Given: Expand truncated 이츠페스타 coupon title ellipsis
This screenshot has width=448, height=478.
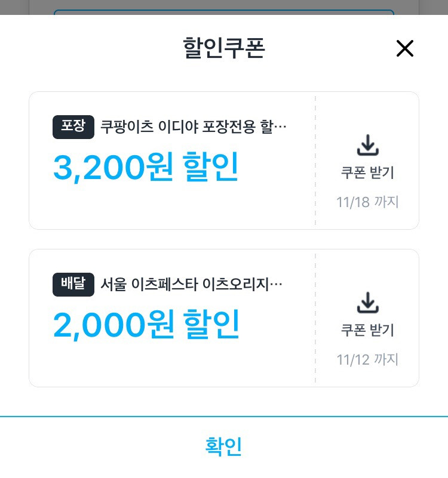Looking at the screenshot, I should pyautogui.click(x=276, y=285).
